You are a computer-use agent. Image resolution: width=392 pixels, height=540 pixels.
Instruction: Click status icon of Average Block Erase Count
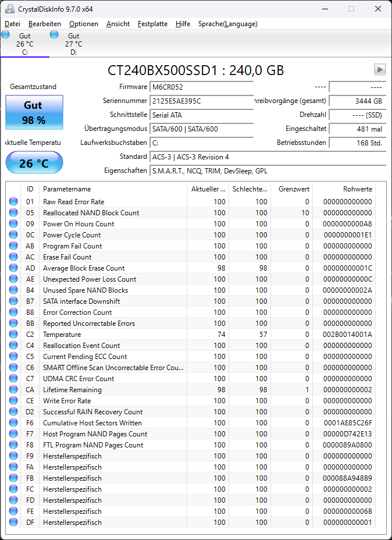click(13, 268)
